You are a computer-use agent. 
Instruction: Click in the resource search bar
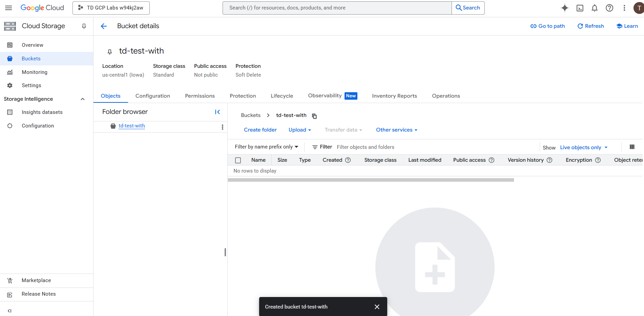(x=336, y=7)
